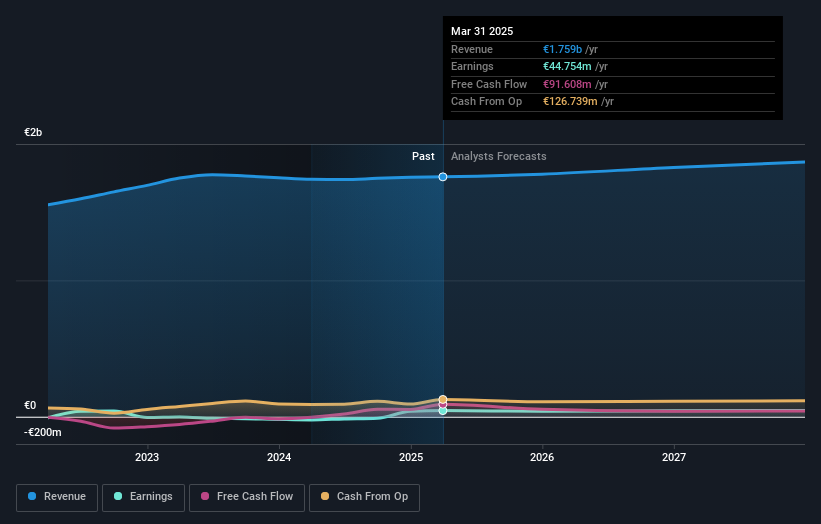The image size is (821, 524).
Task: Click the €2b y-axis label
Action: pyautogui.click(x=33, y=132)
